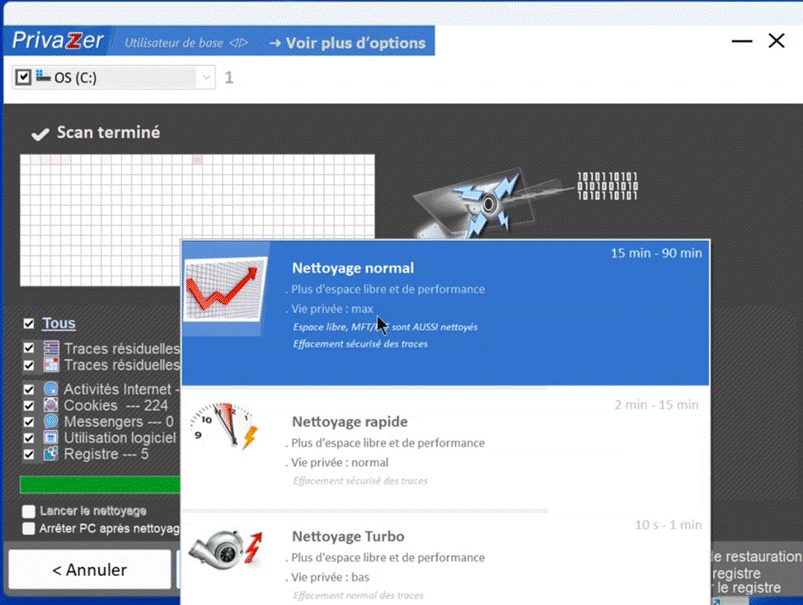Viewport: 803px width, 605px height.
Task: Click the Tous link
Action: [x=58, y=323]
